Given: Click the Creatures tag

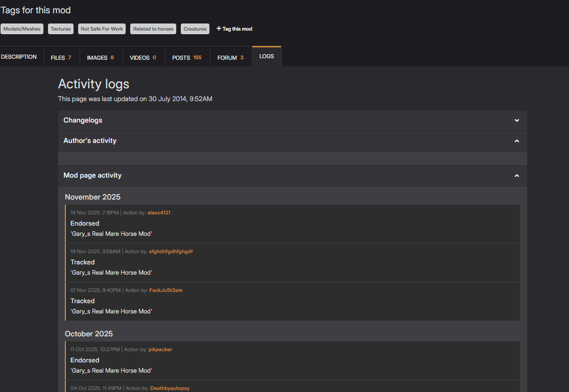Looking at the screenshot, I should point(195,29).
